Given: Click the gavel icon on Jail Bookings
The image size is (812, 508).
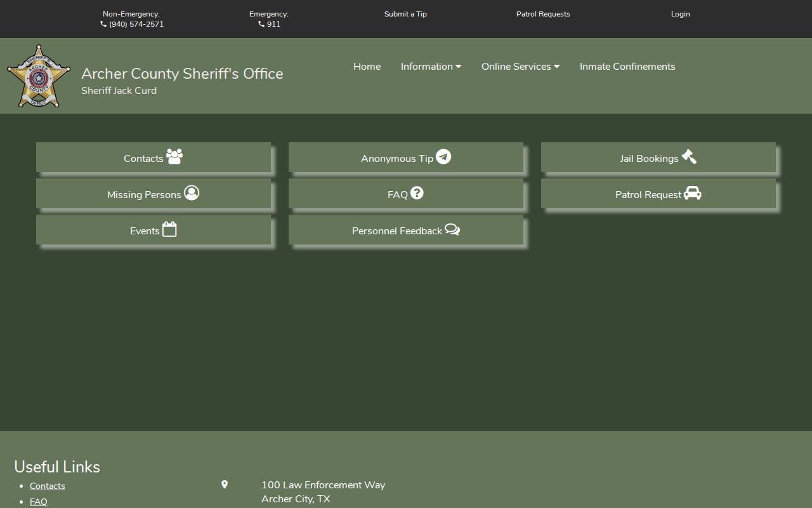Looking at the screenshot, I should coord(689,157).
